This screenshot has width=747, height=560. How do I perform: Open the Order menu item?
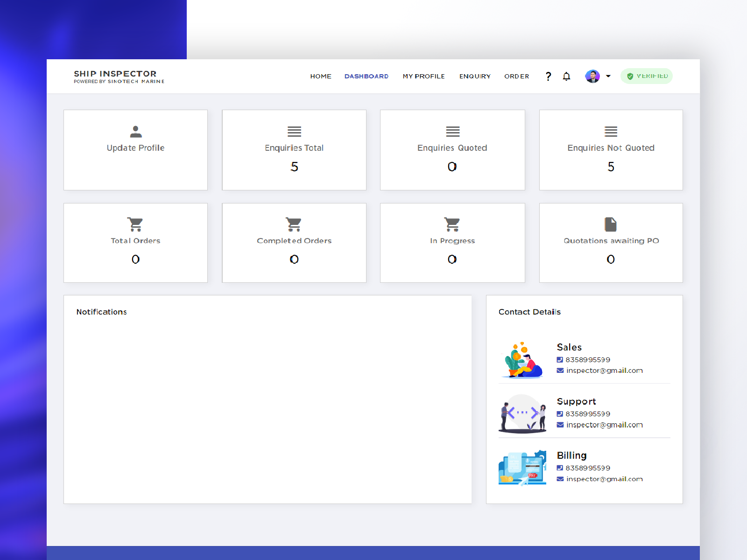click(516, 76)
